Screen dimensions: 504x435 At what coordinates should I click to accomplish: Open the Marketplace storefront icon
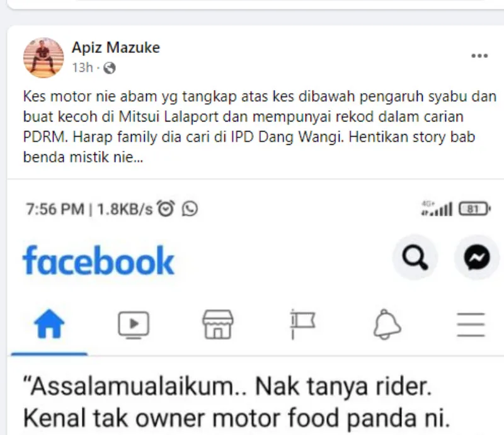[218, 324]
